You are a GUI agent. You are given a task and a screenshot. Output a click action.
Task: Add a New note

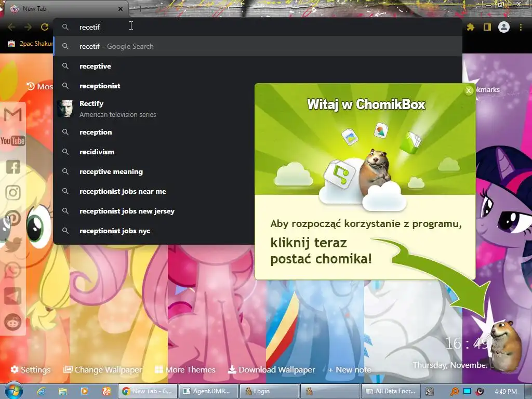coord(350,369)
